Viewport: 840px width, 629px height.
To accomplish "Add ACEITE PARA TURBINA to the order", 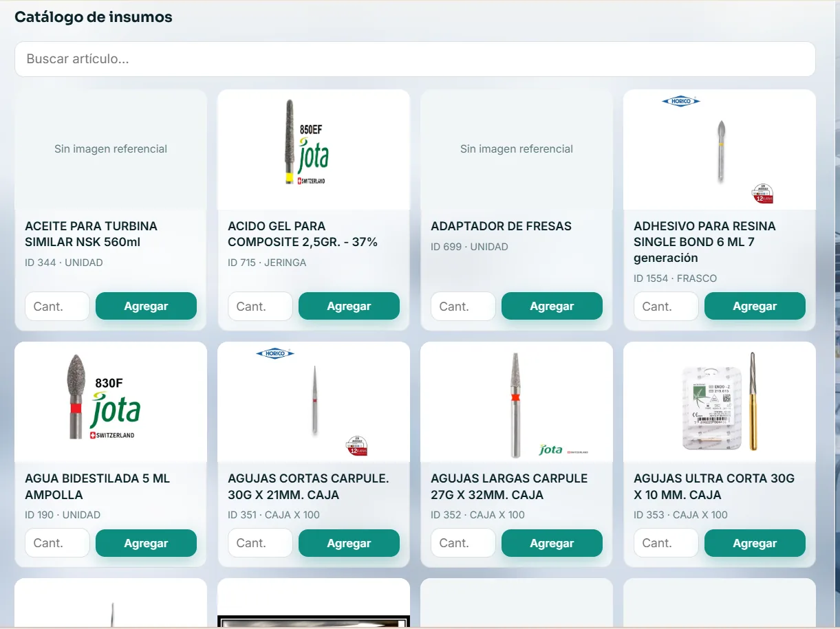I will 146,306.
